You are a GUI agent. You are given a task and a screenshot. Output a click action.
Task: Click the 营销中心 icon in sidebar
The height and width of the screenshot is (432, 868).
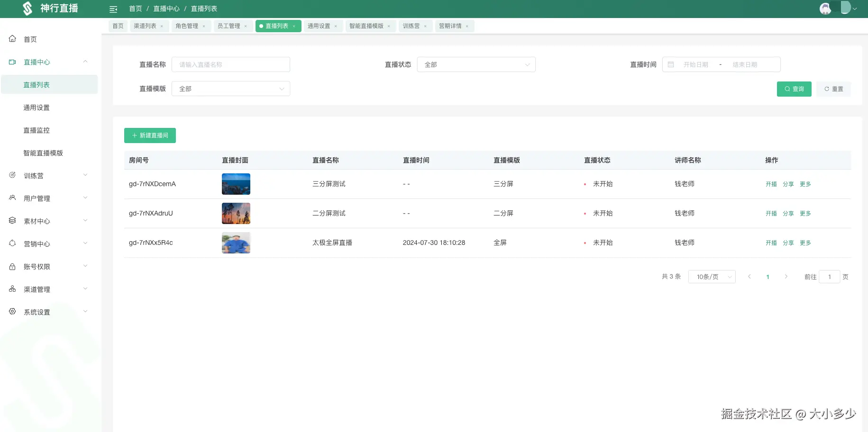[x=12, y=243]
